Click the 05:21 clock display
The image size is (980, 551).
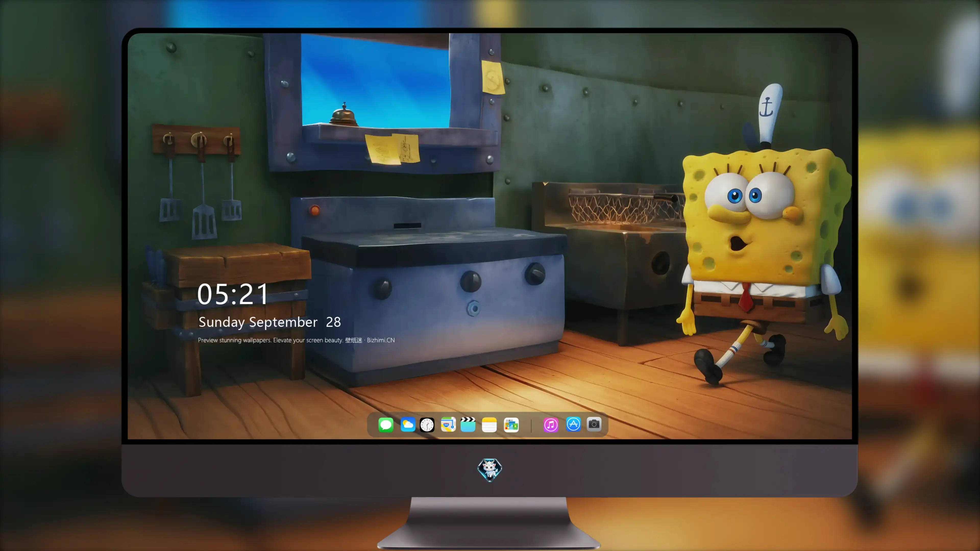233,294
